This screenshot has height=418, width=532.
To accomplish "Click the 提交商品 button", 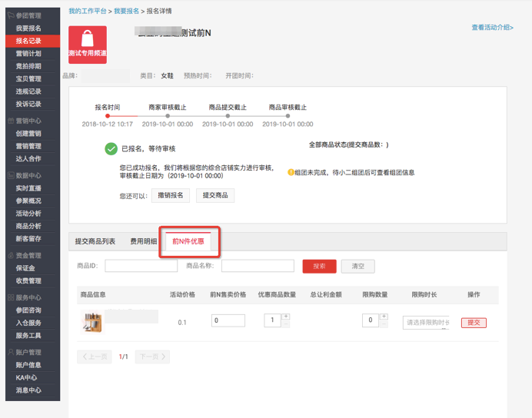I will pos(215,196).
